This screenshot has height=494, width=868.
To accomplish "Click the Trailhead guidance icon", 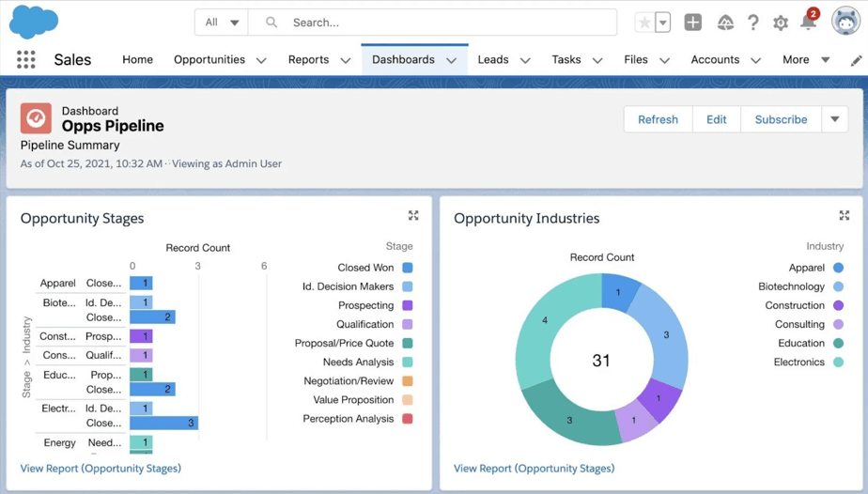I will (725, 23).
